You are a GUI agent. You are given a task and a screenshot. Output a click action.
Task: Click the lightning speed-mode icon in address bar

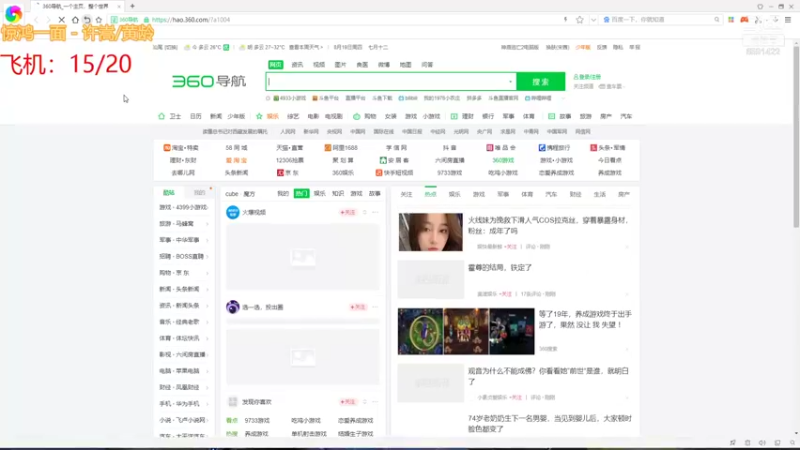pos(565,20)
